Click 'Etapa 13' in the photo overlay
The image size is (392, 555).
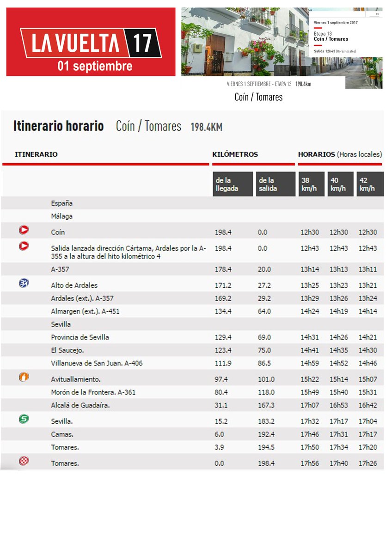point(323,34)
